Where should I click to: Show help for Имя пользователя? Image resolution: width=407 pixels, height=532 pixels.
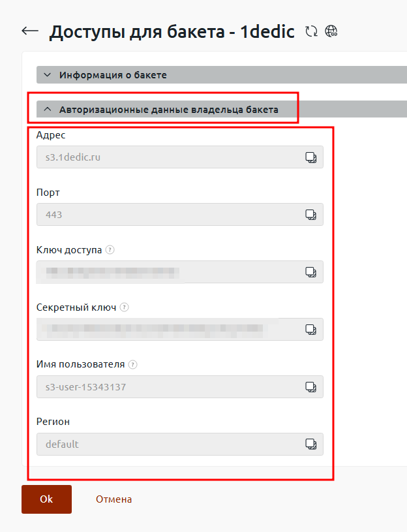coord(133,365)
